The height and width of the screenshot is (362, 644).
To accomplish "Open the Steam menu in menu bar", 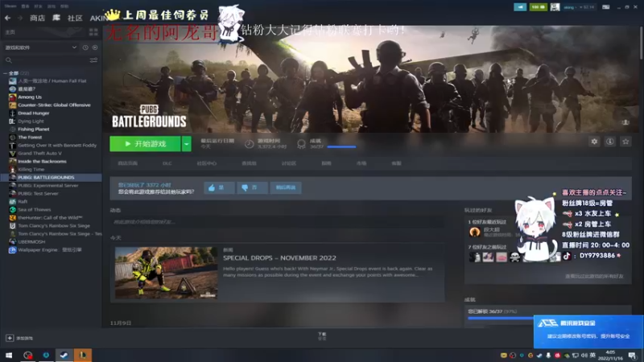I will click(x=10, y=6).
